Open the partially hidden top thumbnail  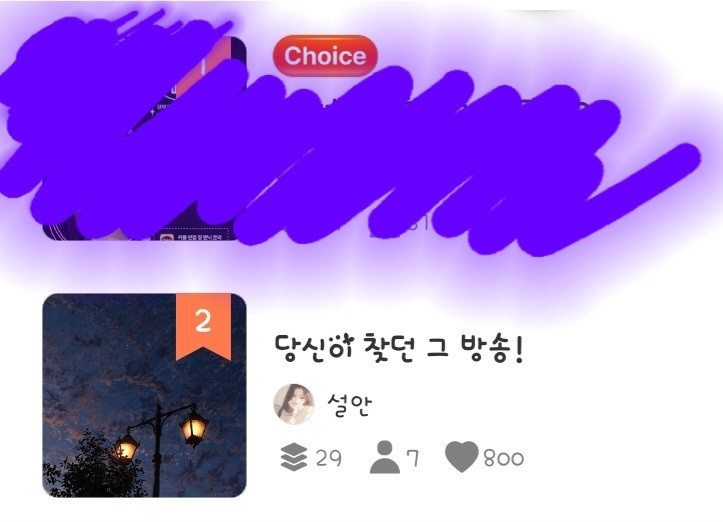click(x=144, y=138)
